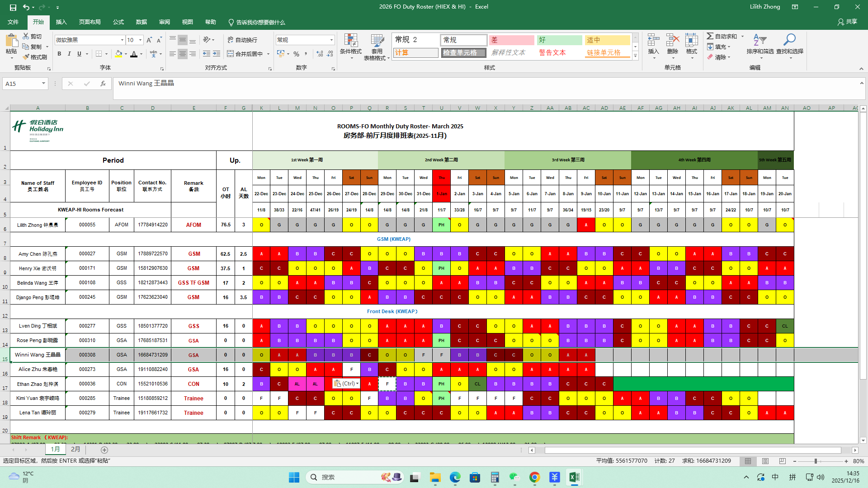Open the Page Layout ribbon tab
This screenshot has width=868, height=488.
coord(90,22)
